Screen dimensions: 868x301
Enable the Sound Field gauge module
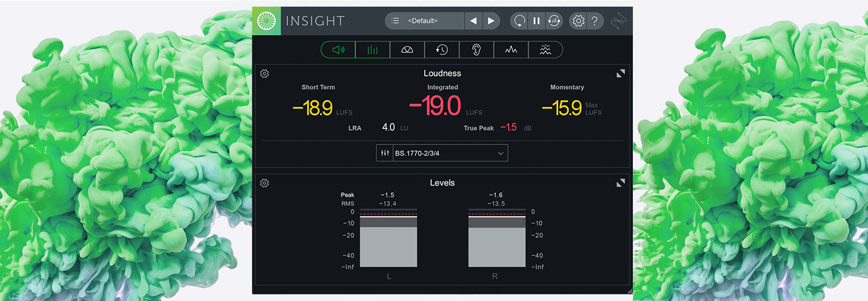(x=407, y=50)
